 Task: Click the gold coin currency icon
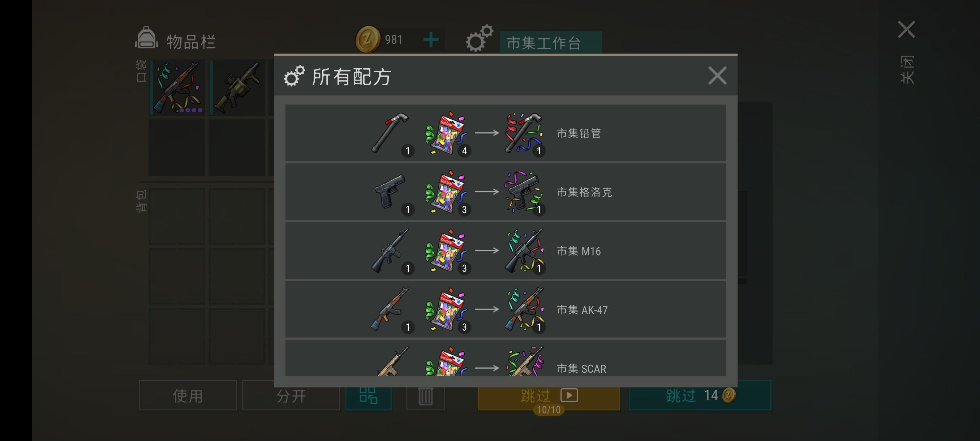pyautogui.click(x=368, y=39)
